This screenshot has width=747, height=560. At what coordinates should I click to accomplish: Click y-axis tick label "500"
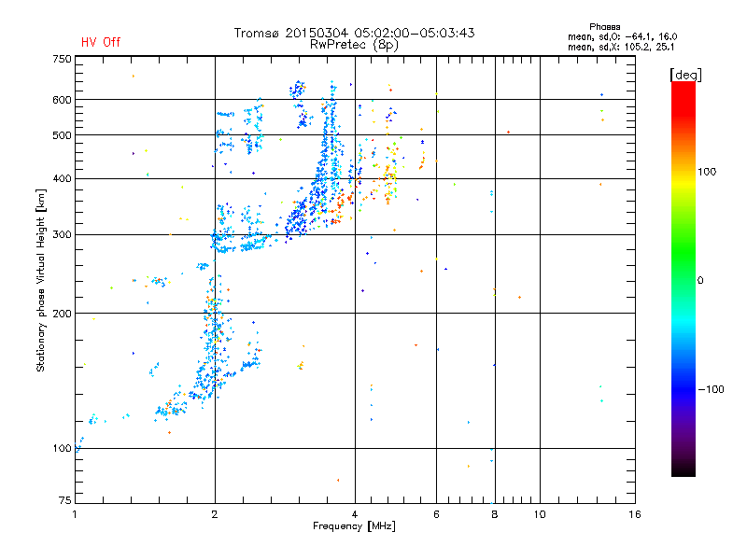pyautogui.click(x=62, y=135)
